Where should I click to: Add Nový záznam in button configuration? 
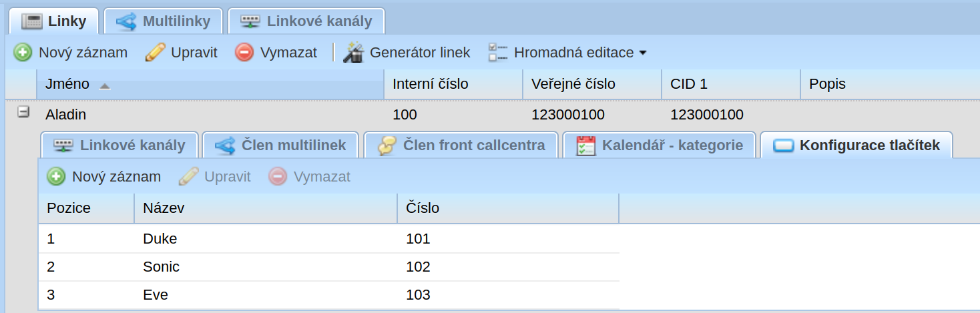pos(104,176)
